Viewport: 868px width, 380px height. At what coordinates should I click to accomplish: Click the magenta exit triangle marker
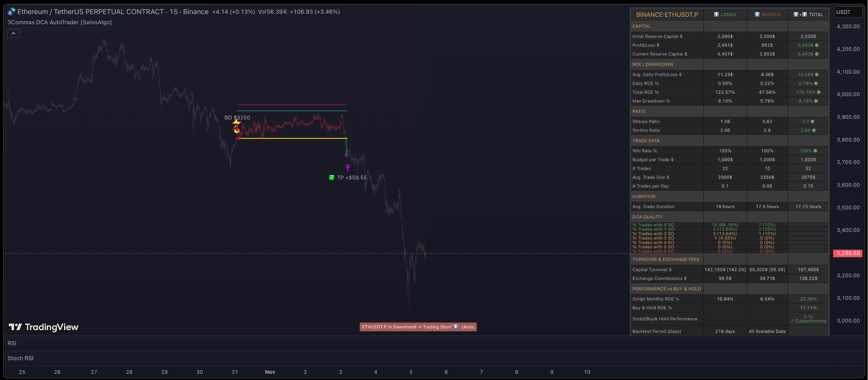click(346, 155)
